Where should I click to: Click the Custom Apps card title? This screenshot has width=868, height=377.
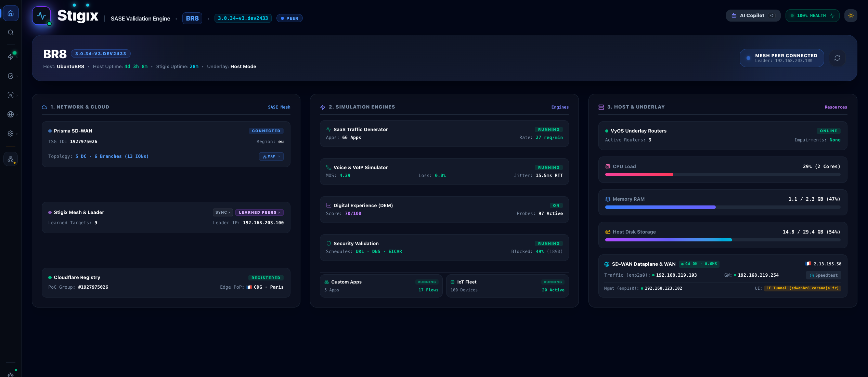tap(346, 282)
